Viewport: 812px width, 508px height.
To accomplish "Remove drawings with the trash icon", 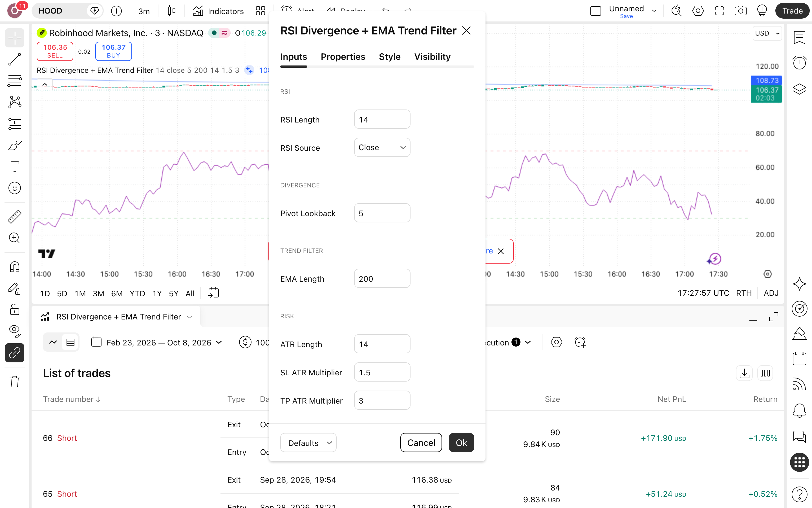I will pyautogui.click(x=15, y=381).
